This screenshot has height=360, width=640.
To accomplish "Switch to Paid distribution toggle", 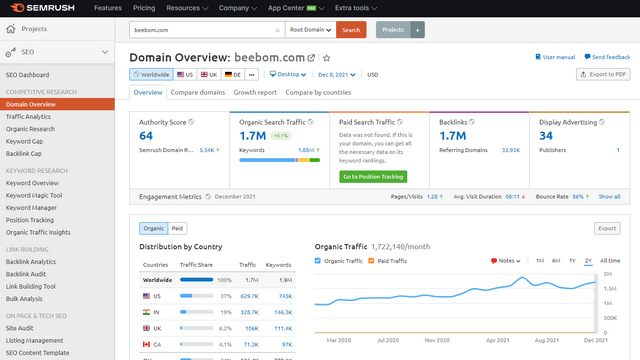I will click(x=177, y=228).
